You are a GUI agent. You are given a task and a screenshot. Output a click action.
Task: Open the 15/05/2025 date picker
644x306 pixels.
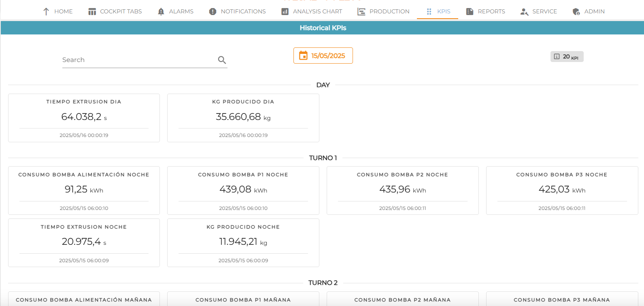[323, 56]
